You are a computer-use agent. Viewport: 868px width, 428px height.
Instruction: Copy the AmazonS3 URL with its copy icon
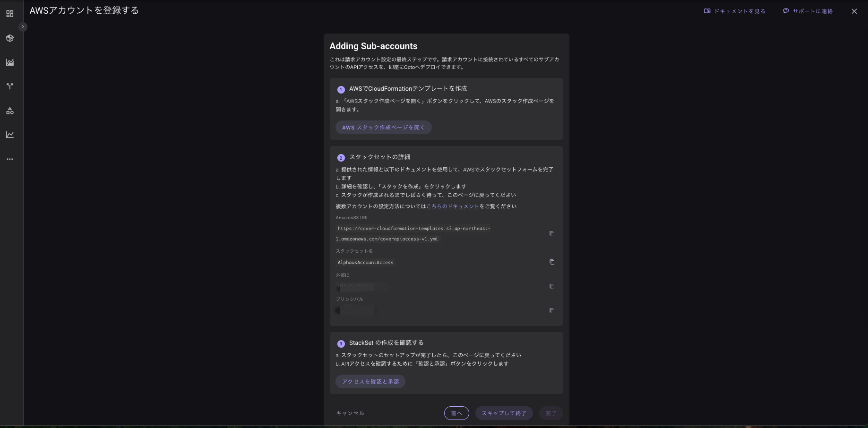pyautogui.click(x=551, y=233)
